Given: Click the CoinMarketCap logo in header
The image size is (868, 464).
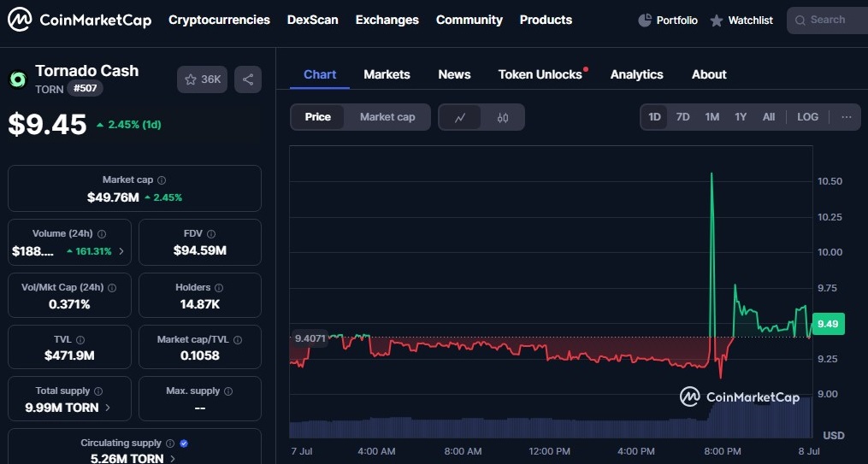Looking at the screenshot, I should coord(80,21).
